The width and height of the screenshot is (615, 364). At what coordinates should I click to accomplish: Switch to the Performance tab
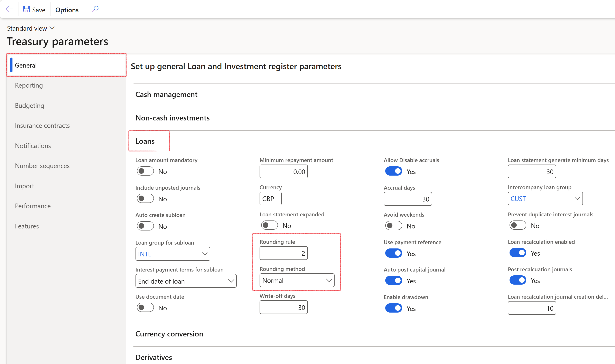(33, 206)
